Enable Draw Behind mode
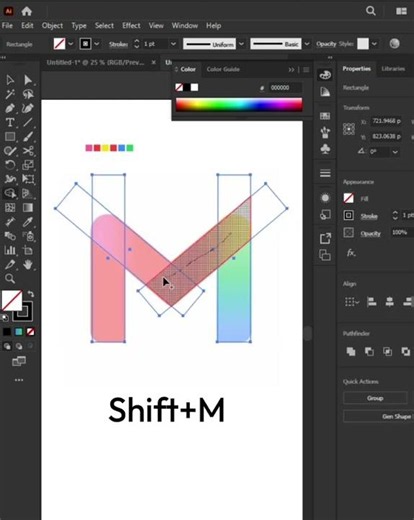Image resolution: width=414 pixels, height=520 pixels. click(x=19, y=346)
